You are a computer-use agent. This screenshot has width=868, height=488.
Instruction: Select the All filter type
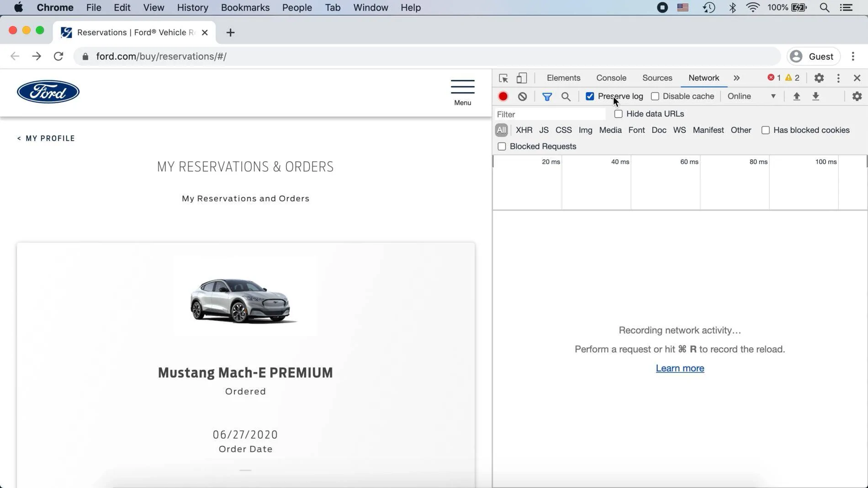tap(501, 130)
